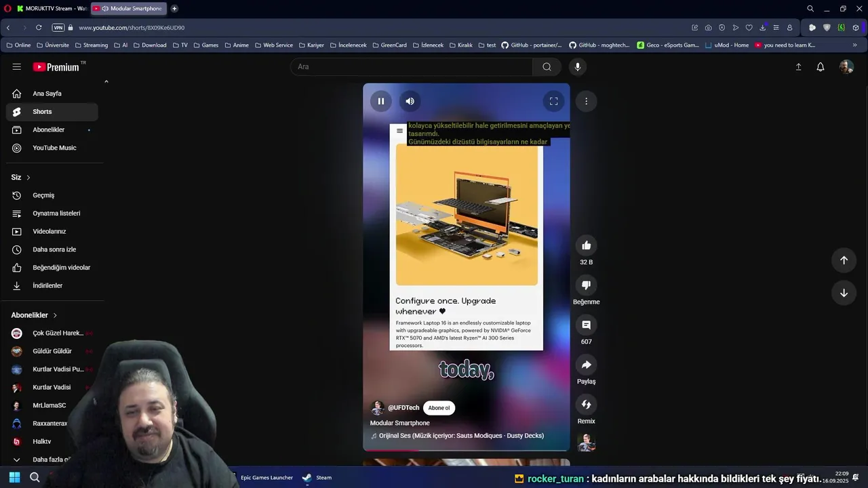The height and width of the screenshot is (488, 868).
Task: Mute the Short's volume speaker icon
Action: pos(410,101)
